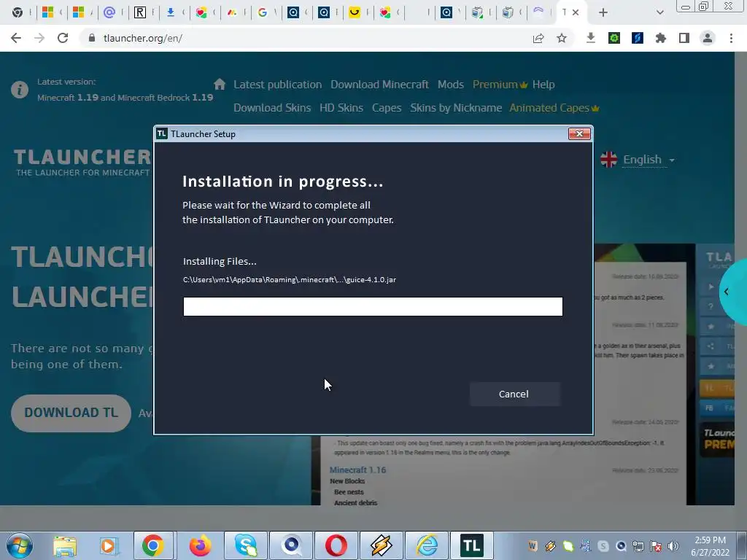This screenshot has height=560, width=747.
Task: Click the info circle near Latest version
Action: (20, 90)
